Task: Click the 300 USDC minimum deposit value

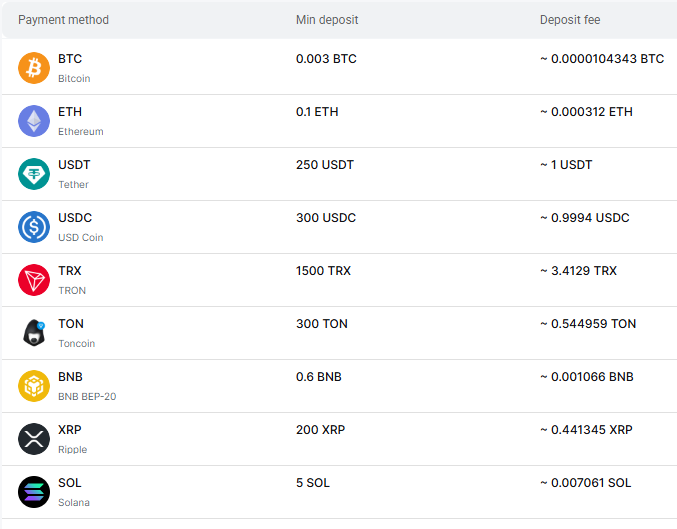Action: click(x=326, y=218)
